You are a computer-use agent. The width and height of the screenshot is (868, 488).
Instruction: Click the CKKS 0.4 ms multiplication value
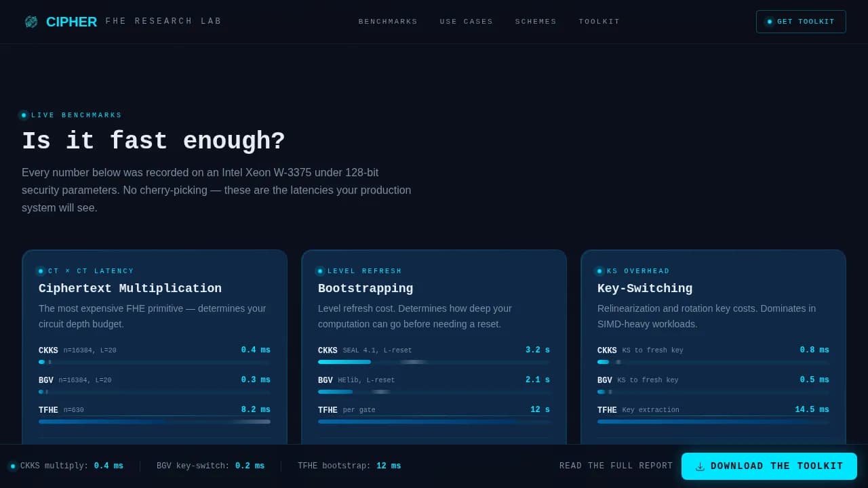point(256,350)
